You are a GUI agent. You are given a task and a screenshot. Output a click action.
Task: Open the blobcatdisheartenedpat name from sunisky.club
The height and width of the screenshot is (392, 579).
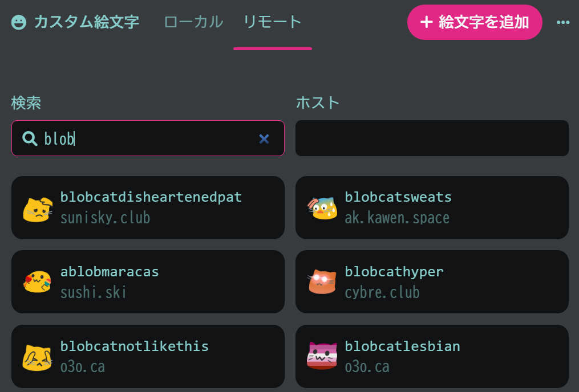click(151, 197)
